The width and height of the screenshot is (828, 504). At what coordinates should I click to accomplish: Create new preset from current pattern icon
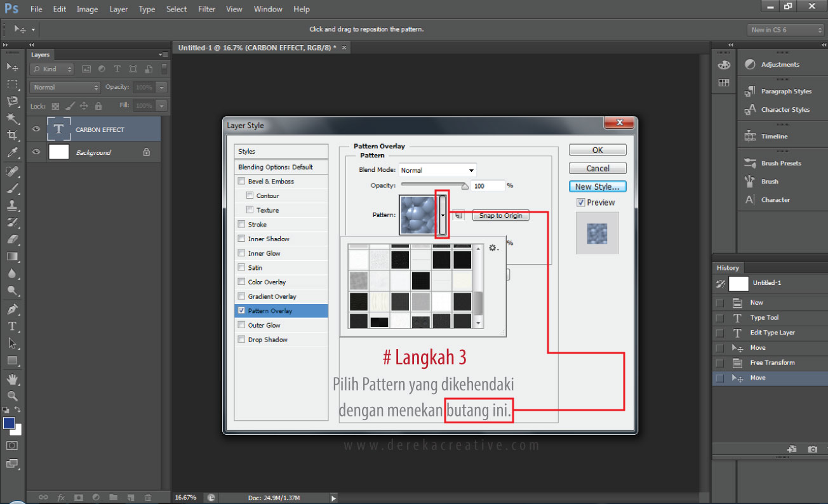click(x=458, y=216)
